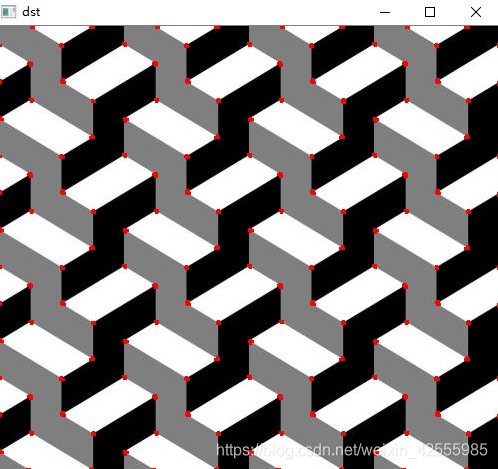Click the dst window app icon
This screenshot has height=469, width=498.
[8, 12]
